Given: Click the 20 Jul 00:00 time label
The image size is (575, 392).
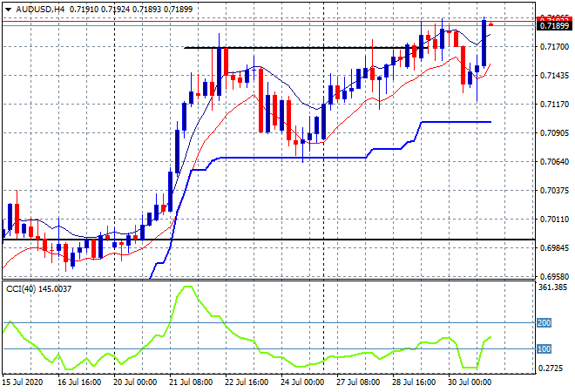Looking at the screenshot, I should coord(135,382).
